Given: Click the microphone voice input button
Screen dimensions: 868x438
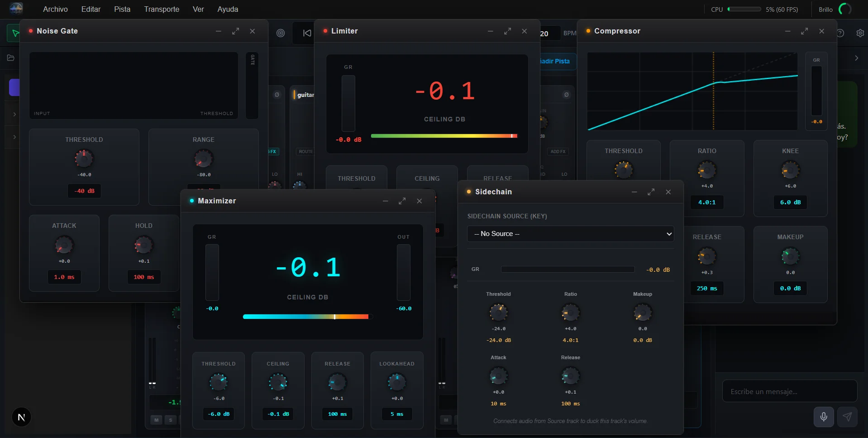Looking at the screenshot, I should click(824, 417).
